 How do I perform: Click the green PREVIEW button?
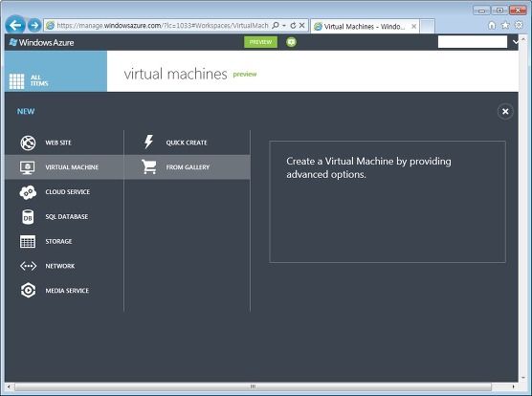(260, 42)
